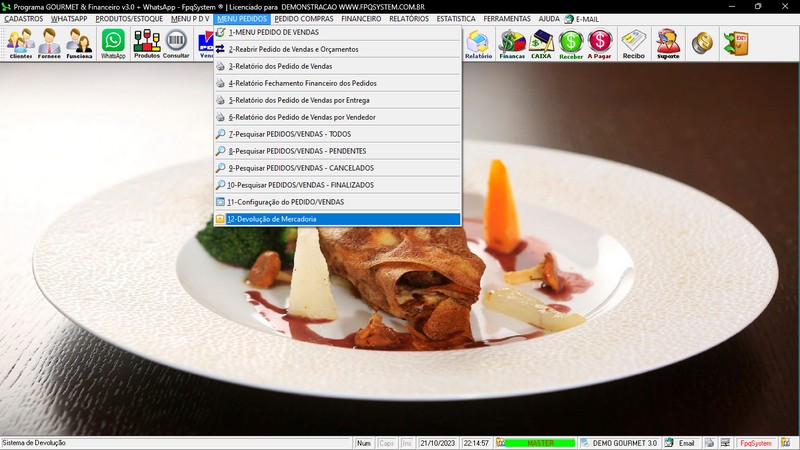Open the WHATSAPP menu
The width and height of the screenshot is (800, 450).
(69, 19)
